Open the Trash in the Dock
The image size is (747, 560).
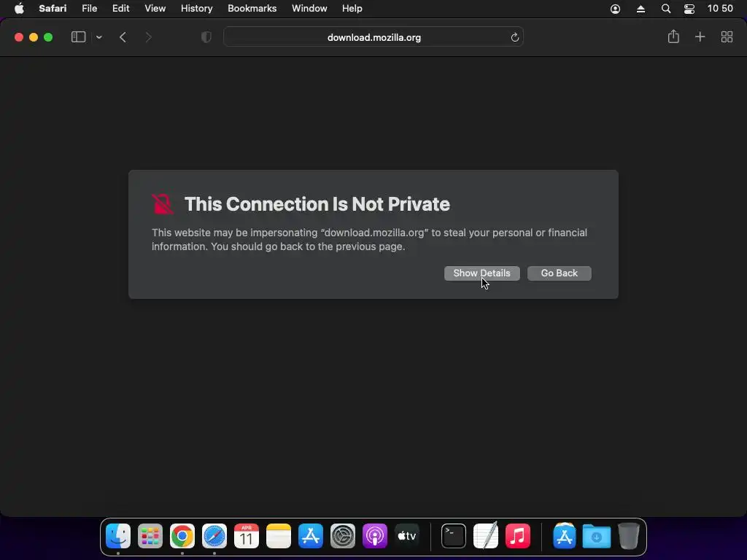point(628,536)
